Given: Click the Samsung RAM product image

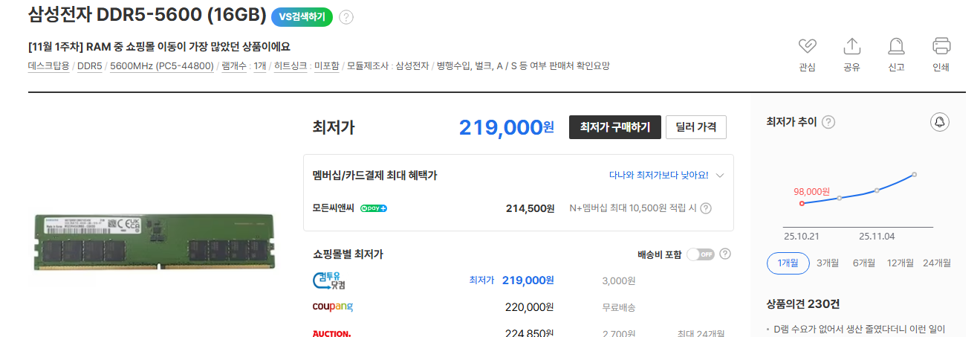Looking at the screenshot, I should click(155, 242).
